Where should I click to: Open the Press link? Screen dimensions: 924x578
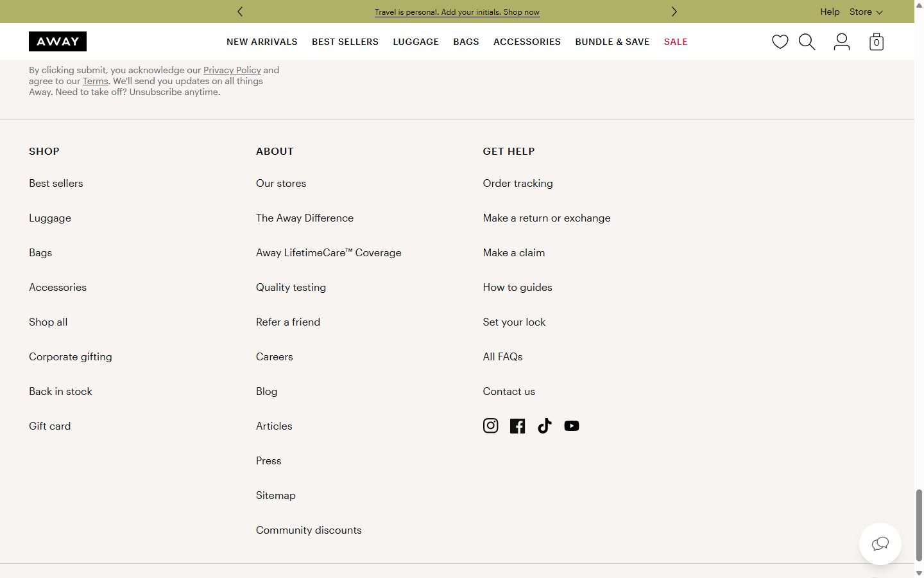click(269, 460)
